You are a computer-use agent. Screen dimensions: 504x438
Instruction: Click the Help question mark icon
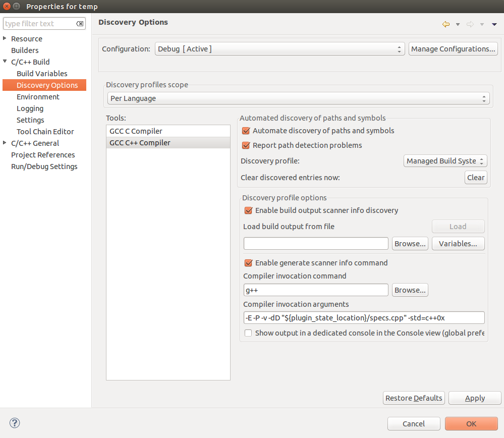point(15,423)
